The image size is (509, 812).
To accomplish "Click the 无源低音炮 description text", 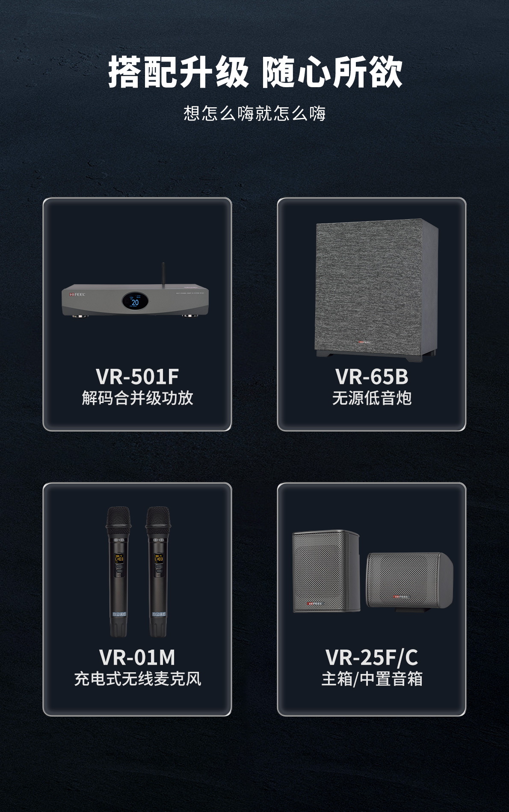I will click(372, 398).
